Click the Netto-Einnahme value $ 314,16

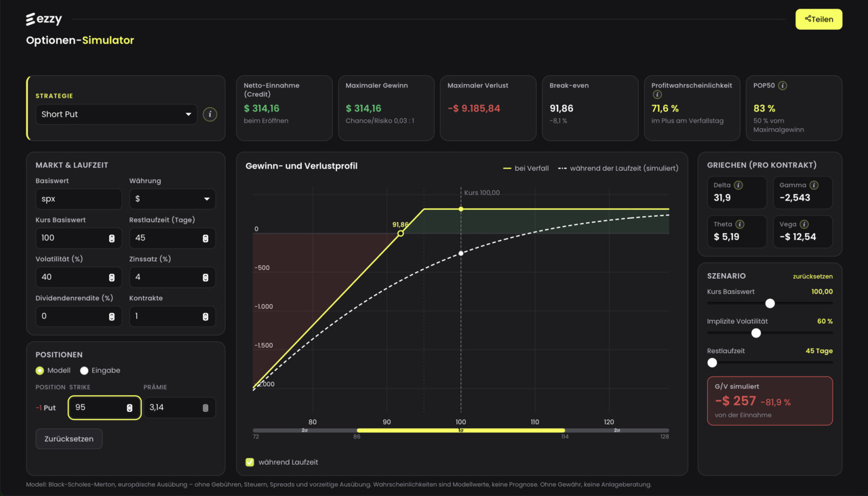tap(262, 108)
